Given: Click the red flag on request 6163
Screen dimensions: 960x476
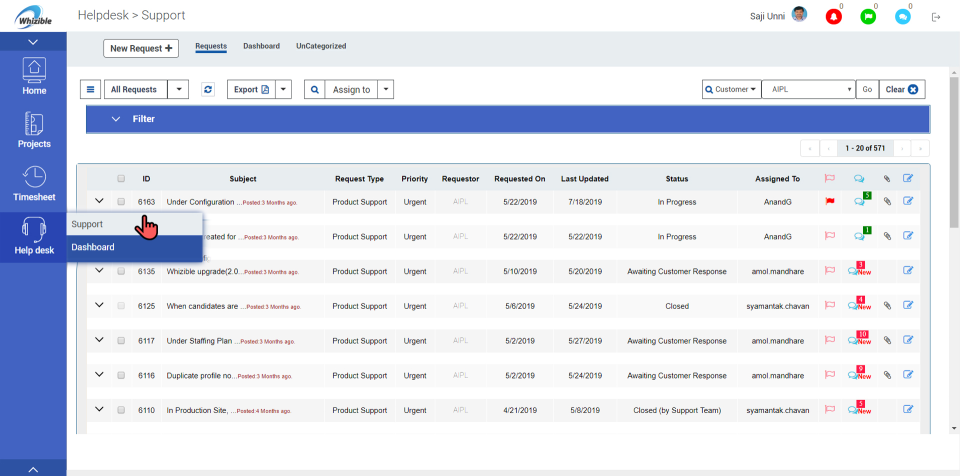Looking at the screenshot, I should (829, 201).
